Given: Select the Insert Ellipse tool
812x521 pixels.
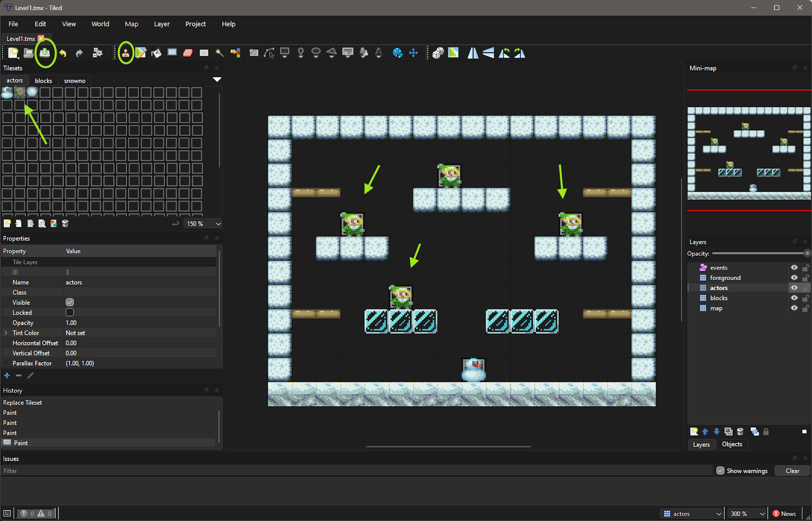Looking at the screenshot, I should click(316, 53).
